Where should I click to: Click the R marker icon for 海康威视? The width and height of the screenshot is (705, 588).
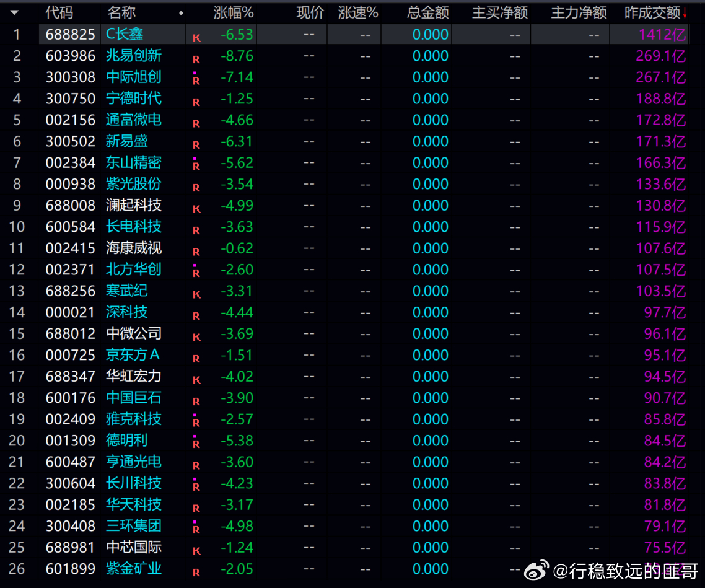[196, 252]
